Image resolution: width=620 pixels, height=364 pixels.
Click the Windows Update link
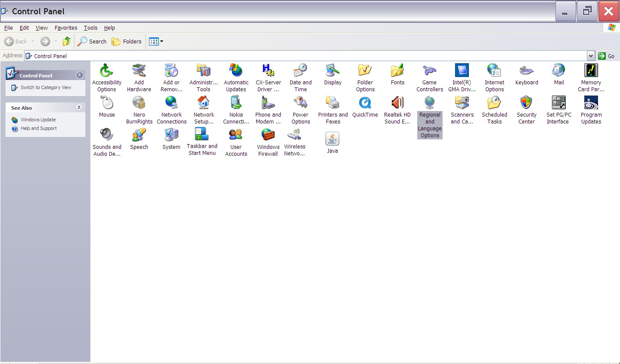tap(38, 120)
